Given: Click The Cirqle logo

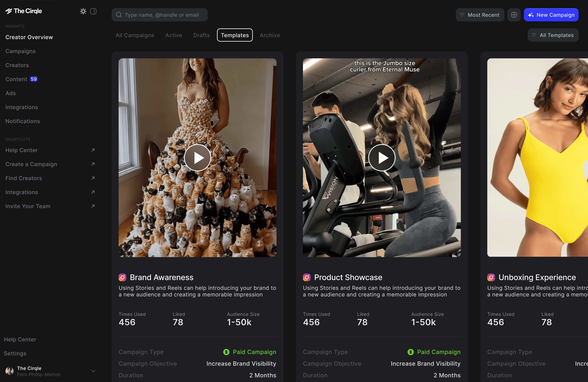Looking at the screenshot, I should coord(24,11).
